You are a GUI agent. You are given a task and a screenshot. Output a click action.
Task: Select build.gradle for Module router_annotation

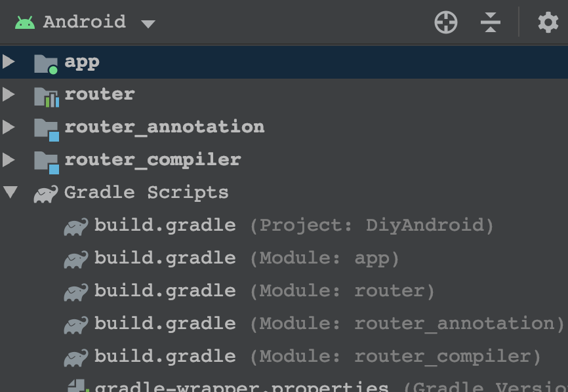(165, 323)
